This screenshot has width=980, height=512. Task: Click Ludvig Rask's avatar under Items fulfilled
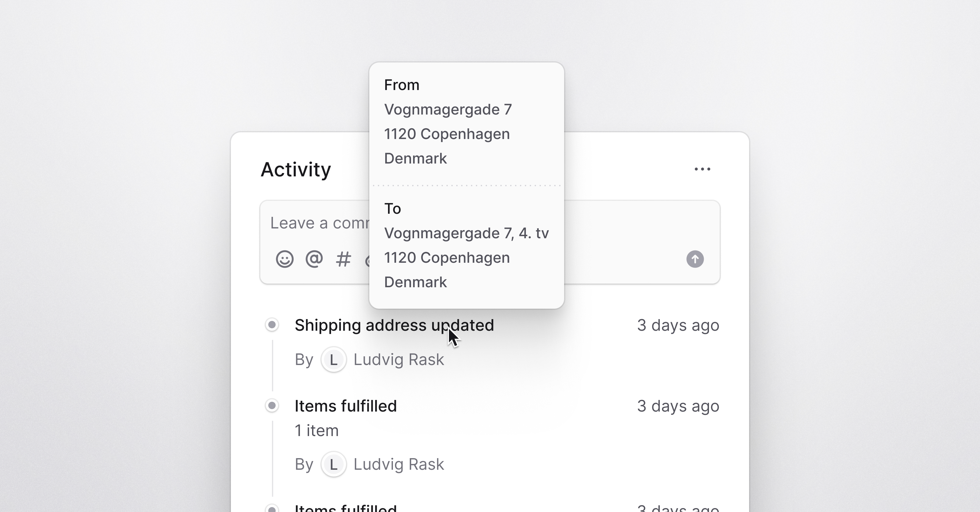[334, 464]
